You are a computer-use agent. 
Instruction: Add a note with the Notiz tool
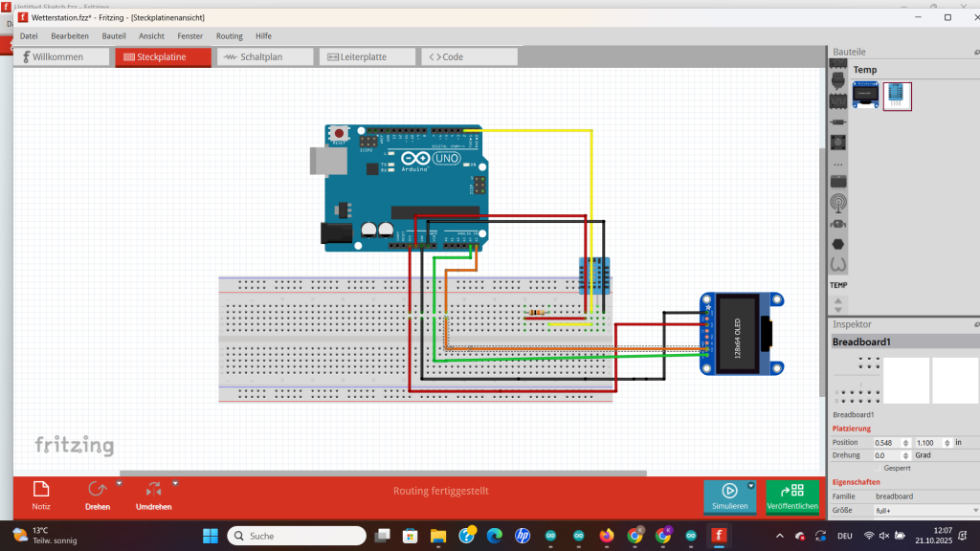click(41, 490)
